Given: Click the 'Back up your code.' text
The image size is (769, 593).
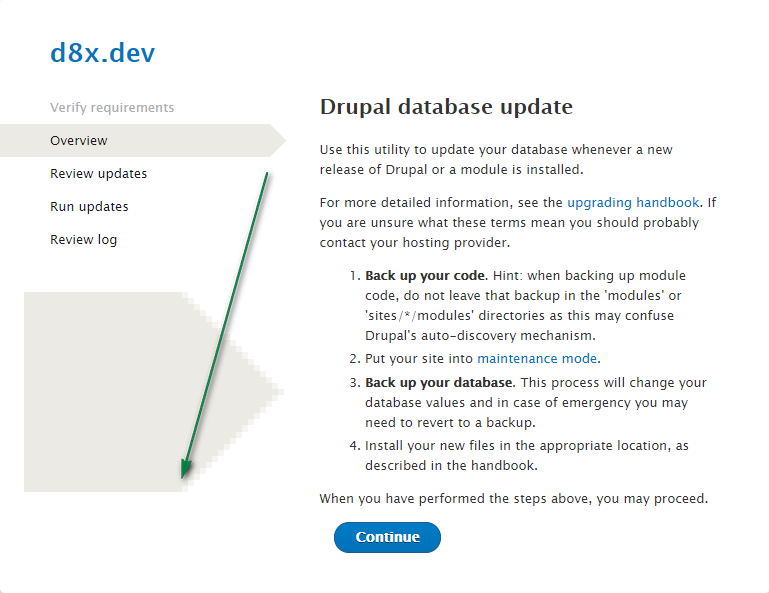Looking at the screenshot, I should (426, 276).
